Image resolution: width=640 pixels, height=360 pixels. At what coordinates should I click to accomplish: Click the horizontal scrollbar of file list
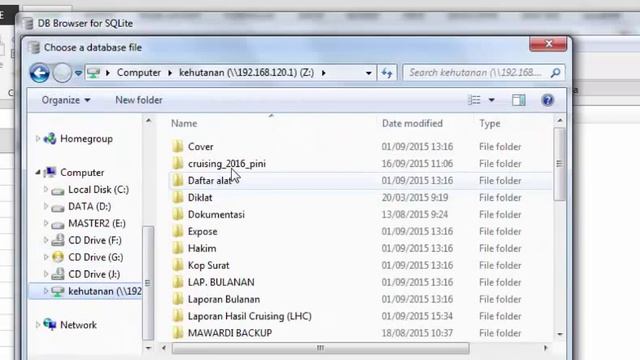click(320, 348)
